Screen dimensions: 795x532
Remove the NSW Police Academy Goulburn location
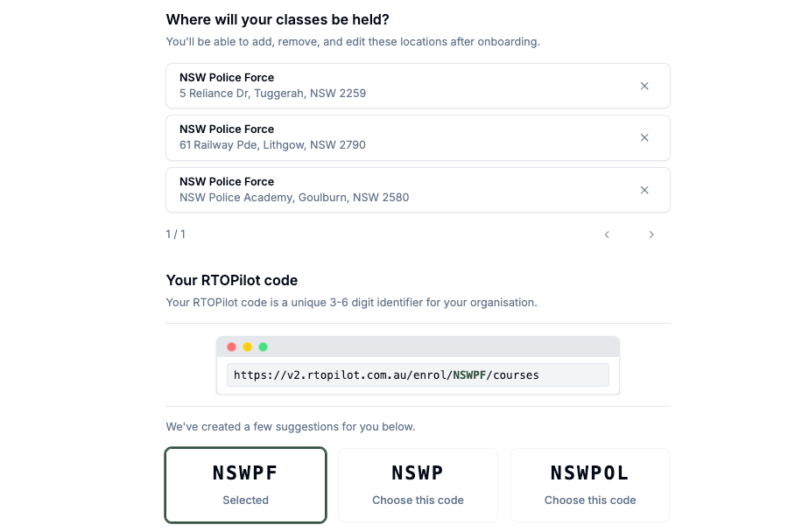(644, 190)
